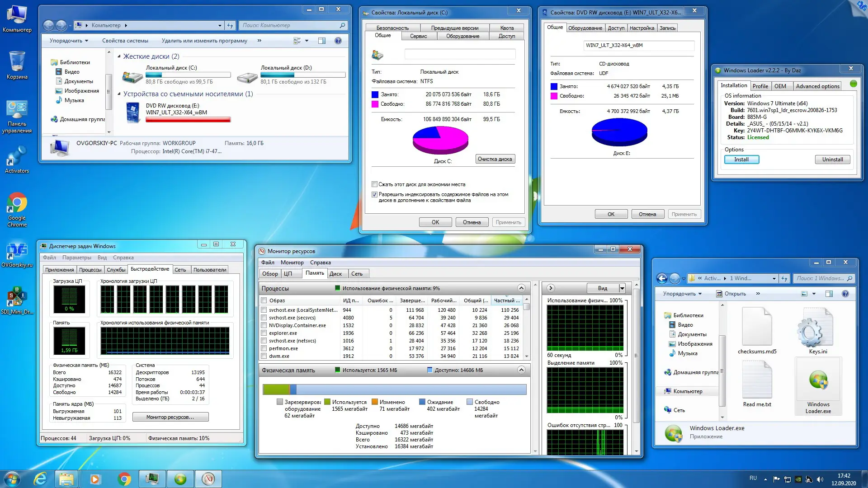The height and width of the screenshot is (488, 868).
Task: Switch to the Advanced options tab in Windows Loader
Action: click(x=817, y=86)
